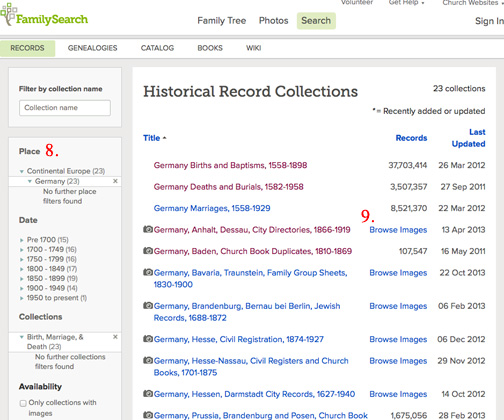Open camera icon beside Bavaria, Traunstein Family Group Sheets
This screenshot has width=504, height=420.
[148, 272]
